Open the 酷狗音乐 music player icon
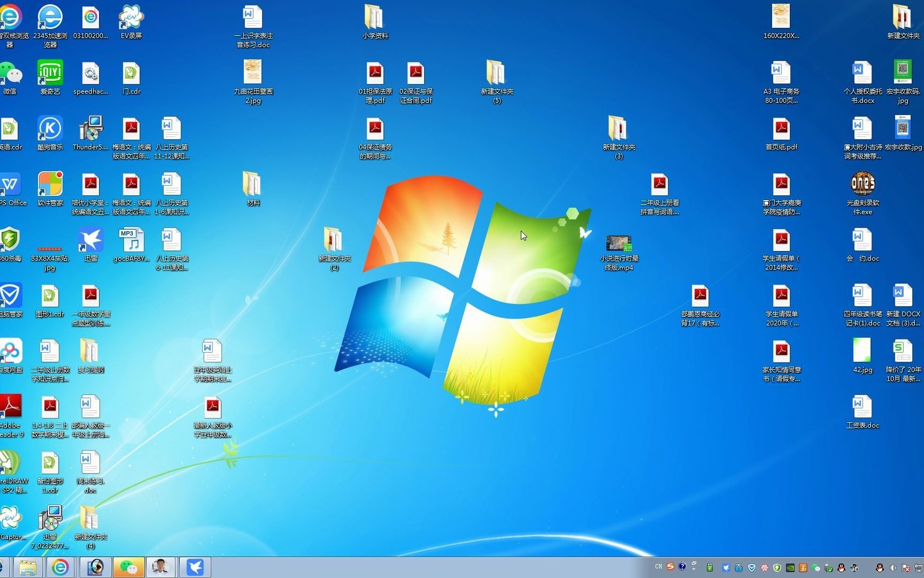 click(x=50, y=133)
